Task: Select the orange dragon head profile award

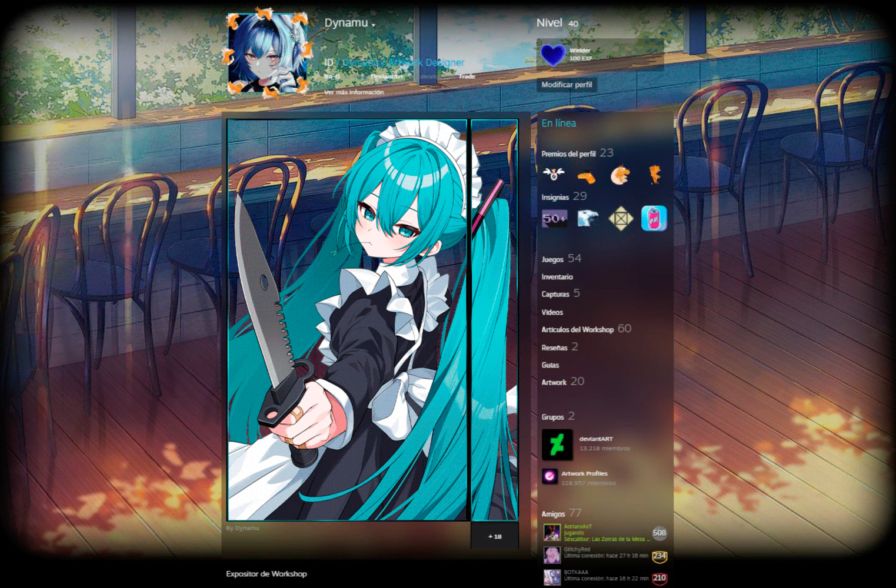Action: (619, 175)
